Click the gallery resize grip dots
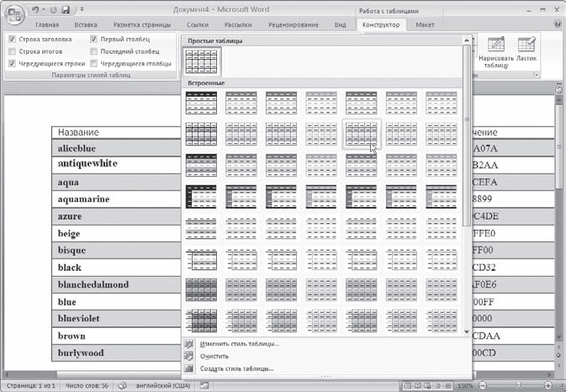566x392 pixels. point(326,377)
